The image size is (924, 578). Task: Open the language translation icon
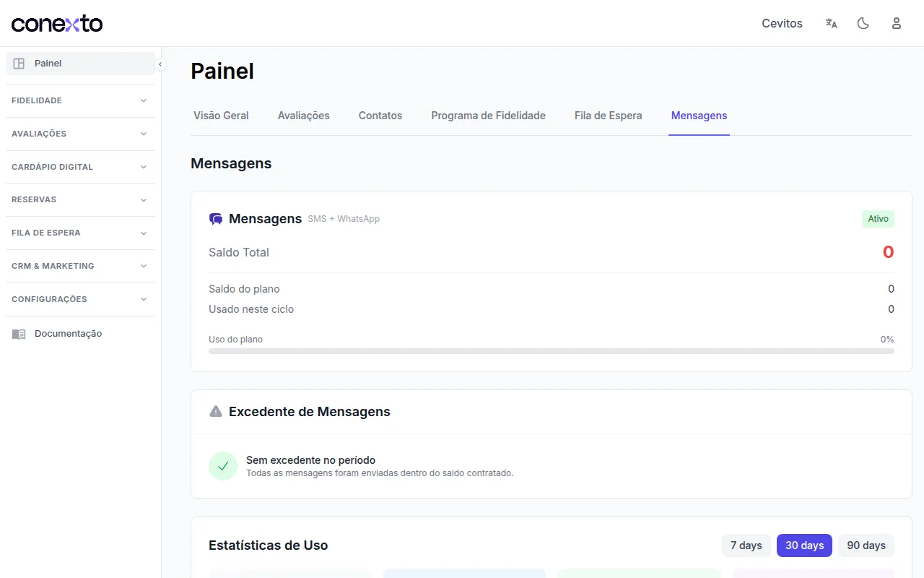pos(832,23)
